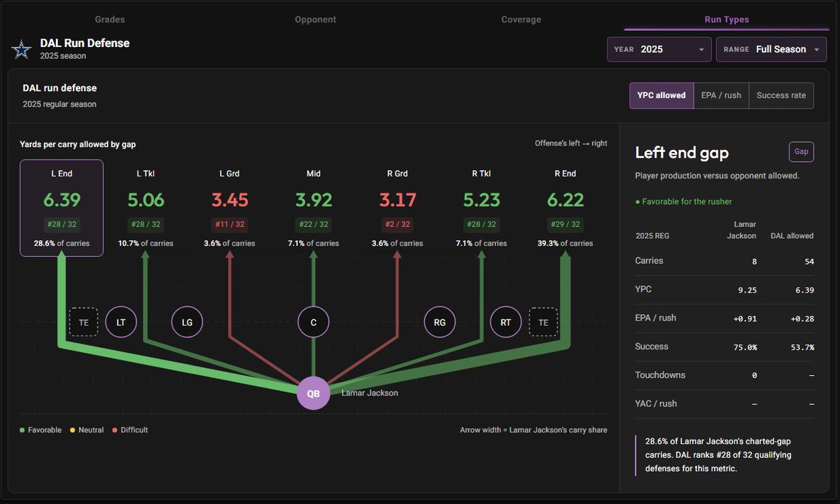The image size is (840, 504).
Task: Click the right dashed TE box
Action: (543, 322)
